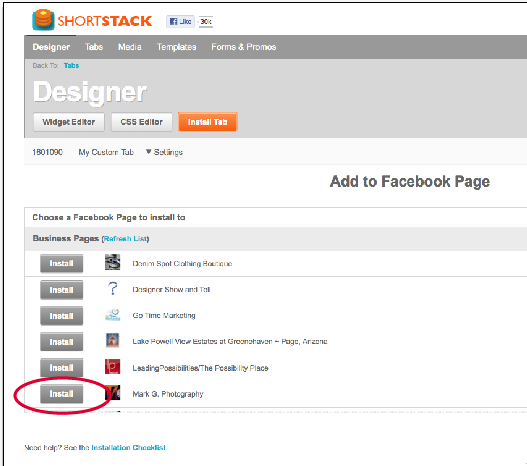Image resolution: width=527 pixels, height=466 pixels.
Task: Click the tab ID 1801090
Action: pos(47,152)
